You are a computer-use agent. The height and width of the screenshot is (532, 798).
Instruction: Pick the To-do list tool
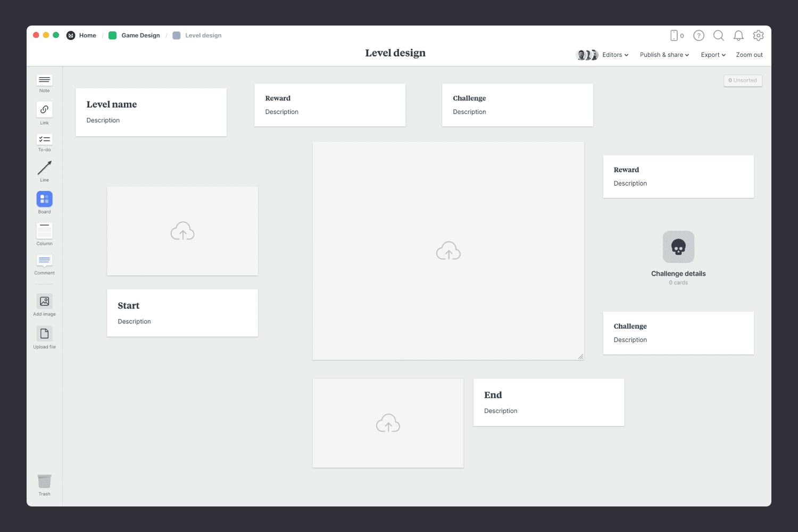44,139
